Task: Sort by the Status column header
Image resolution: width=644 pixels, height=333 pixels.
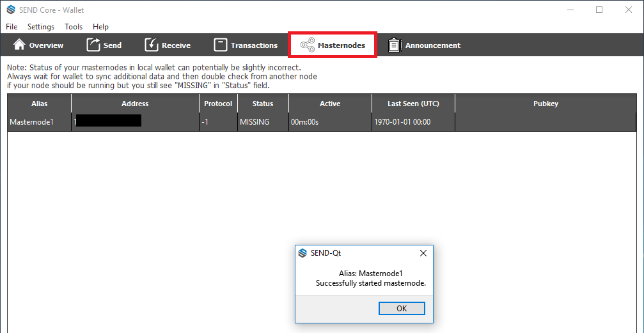Action: 263,104
